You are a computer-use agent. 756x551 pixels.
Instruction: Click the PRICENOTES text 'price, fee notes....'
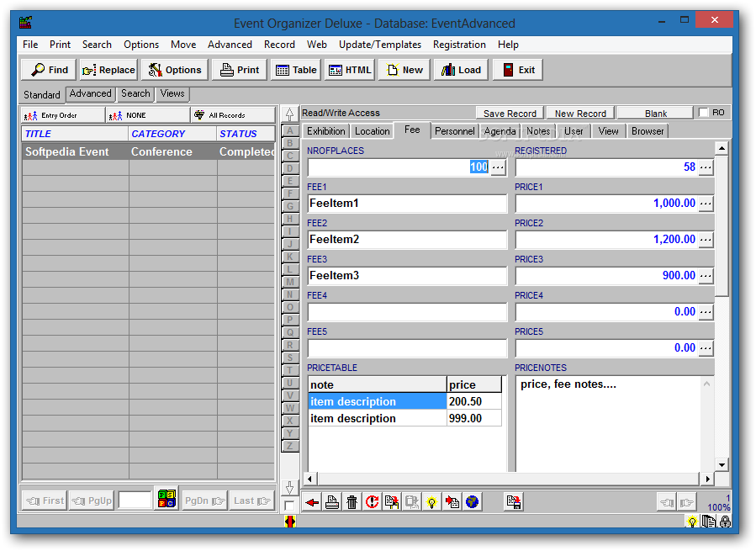pos(568,384)
